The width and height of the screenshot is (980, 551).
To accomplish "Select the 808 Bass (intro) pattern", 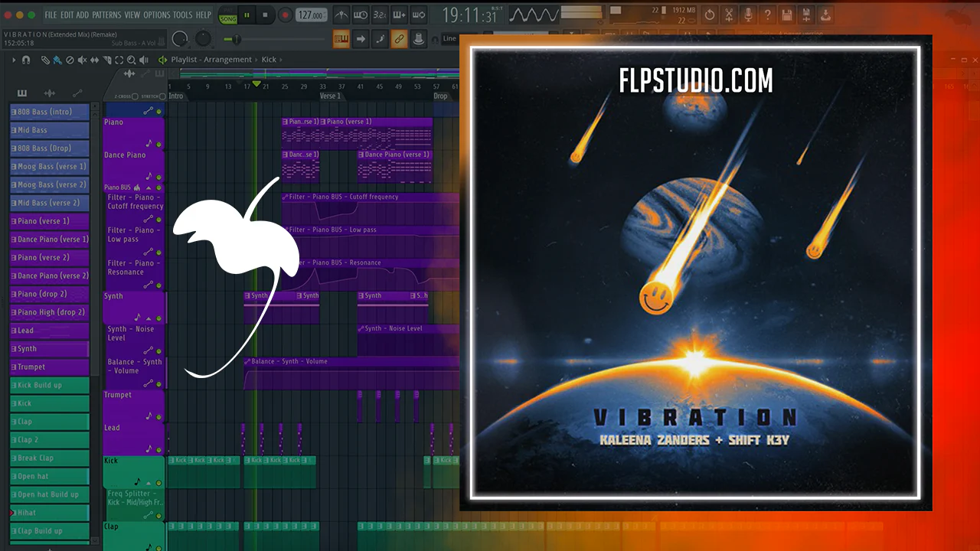I will point(50,112).
